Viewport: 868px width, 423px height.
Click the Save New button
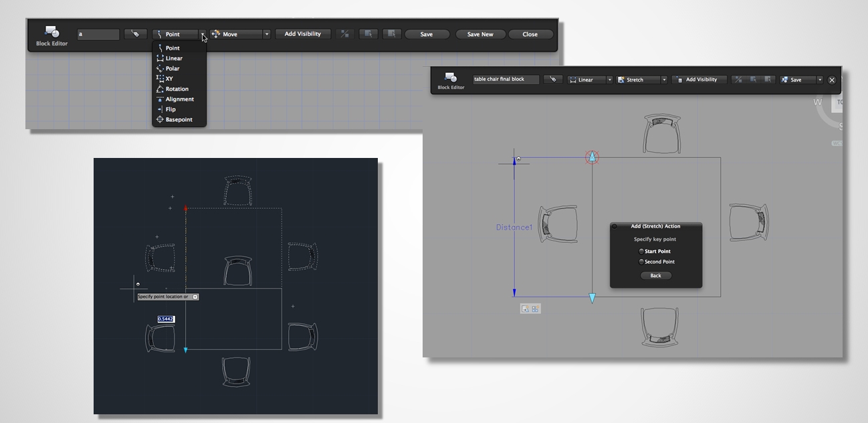[479, 34]
